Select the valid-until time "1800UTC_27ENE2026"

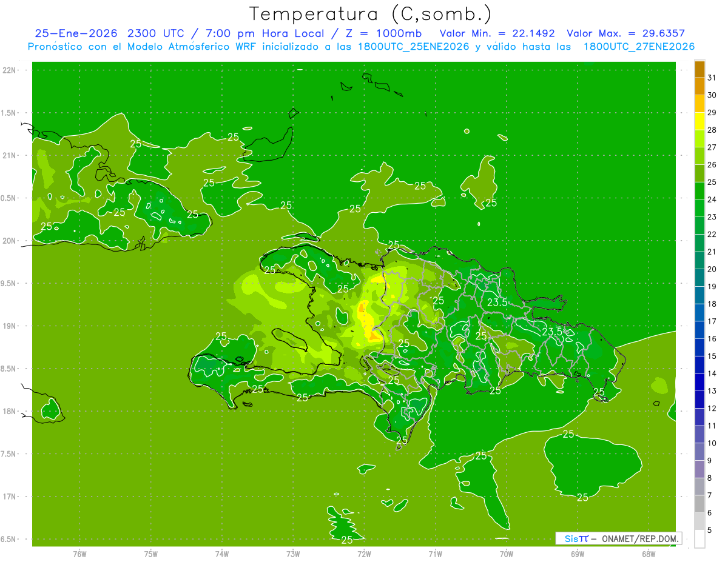(639, 47)
